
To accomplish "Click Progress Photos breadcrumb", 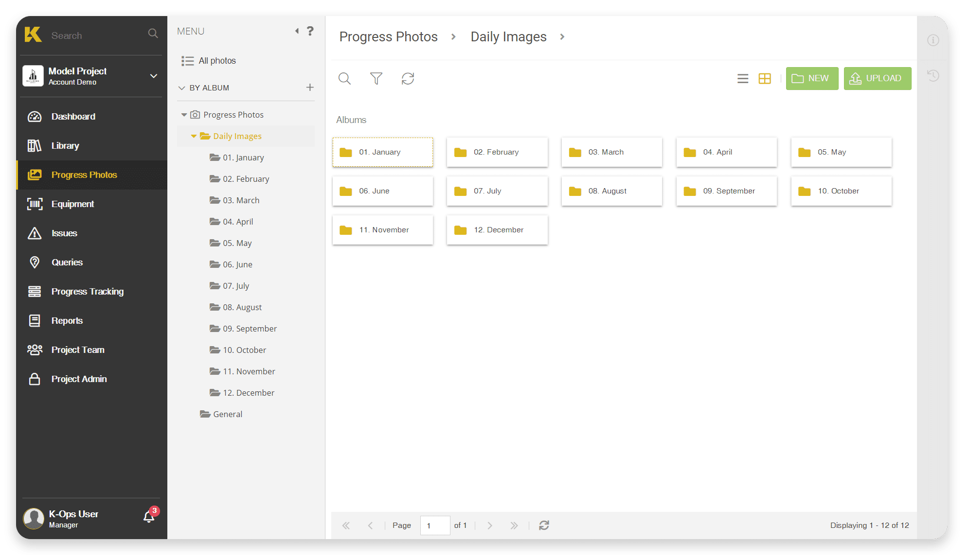I will 388,37.
